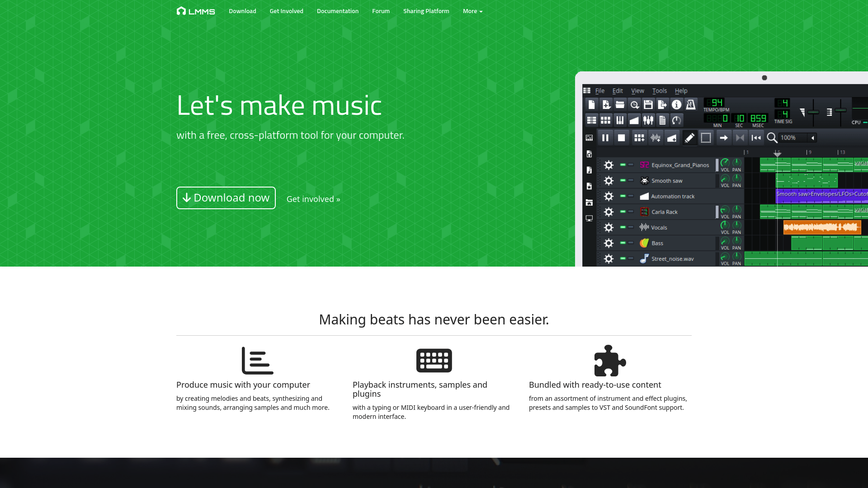Screen dimensions: 868x488
Task: Click the Get involved link
Action: tap(313, 198)
